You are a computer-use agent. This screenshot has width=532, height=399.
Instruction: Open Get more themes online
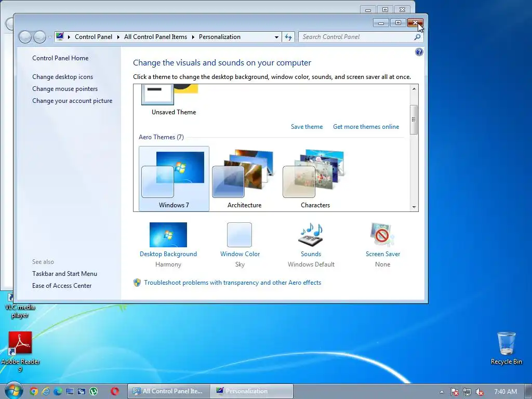coord(366,127)
